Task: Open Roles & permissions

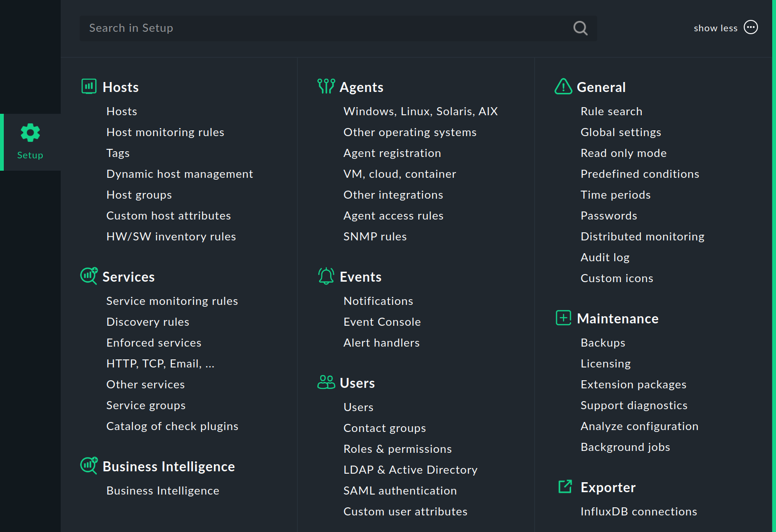Action: (x=398, y=449)
